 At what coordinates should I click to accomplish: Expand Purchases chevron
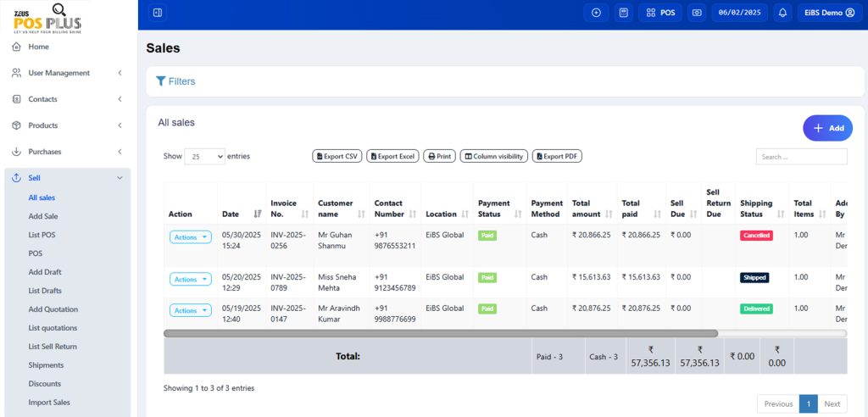[x=120, y=152]
